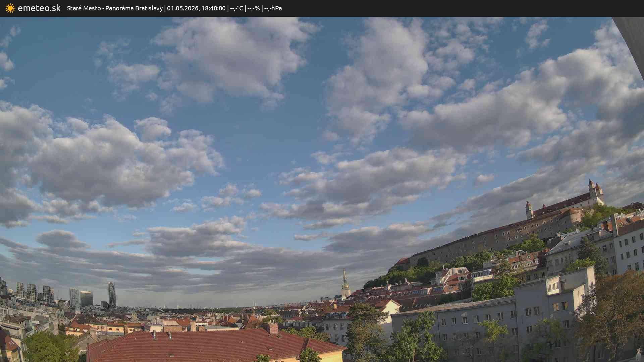Click the temperature reading '--,-°C'
This screenshot has height=362, width=644.
[236, 8]
